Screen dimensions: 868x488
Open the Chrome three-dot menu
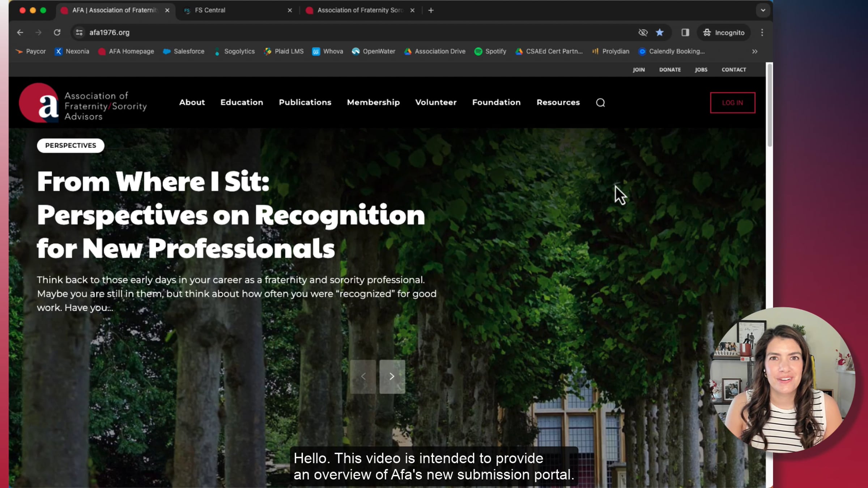pos(762,33)
